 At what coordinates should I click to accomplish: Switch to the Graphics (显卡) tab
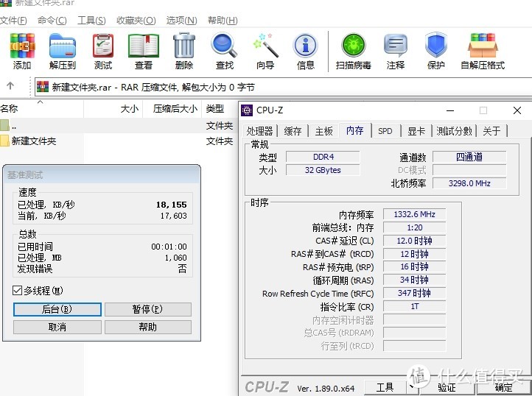tap(416, 131)
